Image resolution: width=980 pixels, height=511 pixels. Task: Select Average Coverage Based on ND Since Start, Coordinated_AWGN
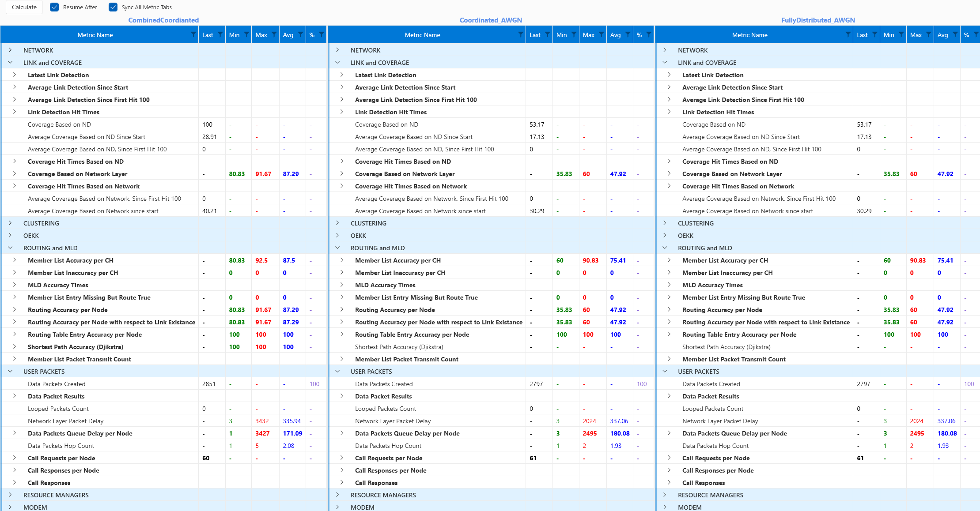[491, 137]
